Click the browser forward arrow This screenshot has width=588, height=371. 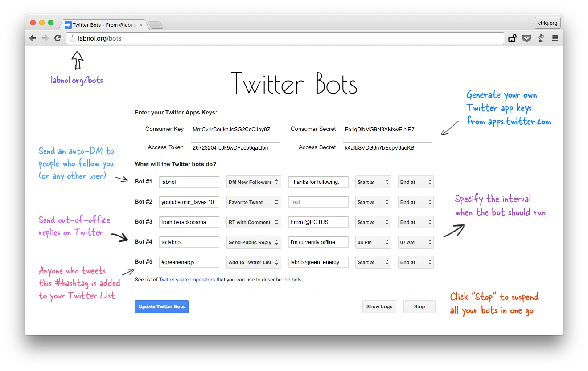tap(45, 38)
